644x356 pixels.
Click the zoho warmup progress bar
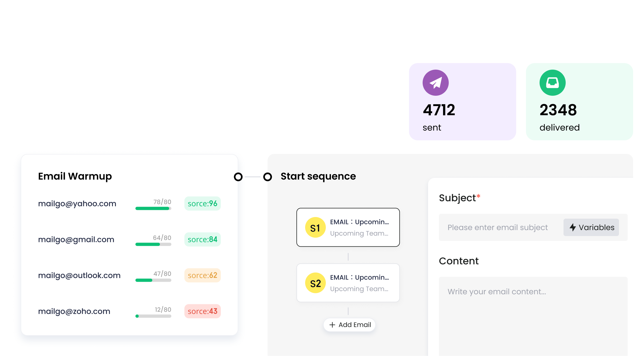(153, 316)
